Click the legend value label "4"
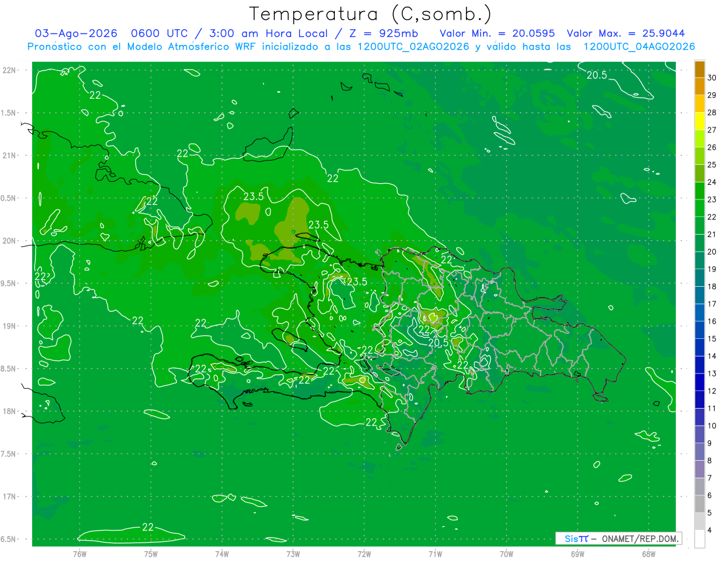Image resolution: width=728 pixels, height=562 pixels. point(710,530)
